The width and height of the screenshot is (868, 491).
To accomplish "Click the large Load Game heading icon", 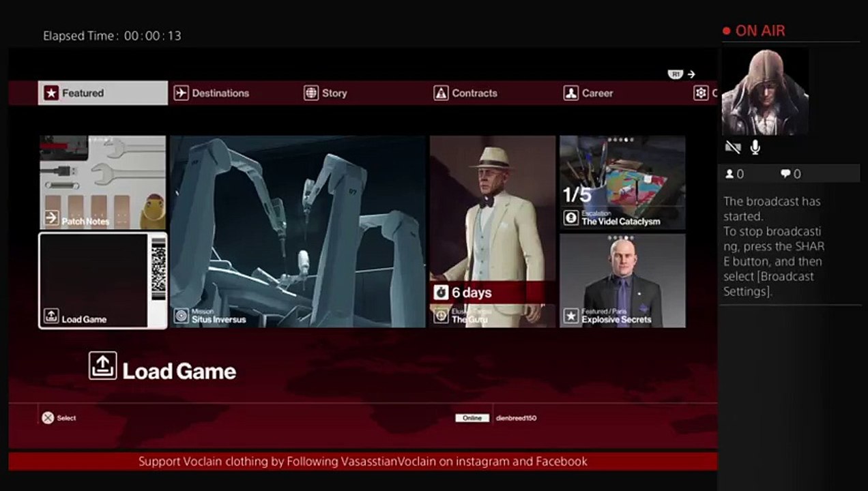I will (x=103, y=366).
